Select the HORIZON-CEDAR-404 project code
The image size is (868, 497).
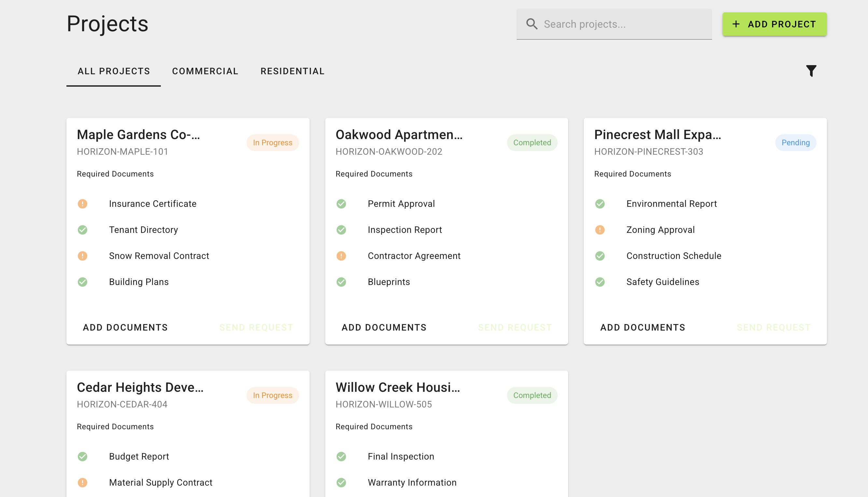pos(122,404)
